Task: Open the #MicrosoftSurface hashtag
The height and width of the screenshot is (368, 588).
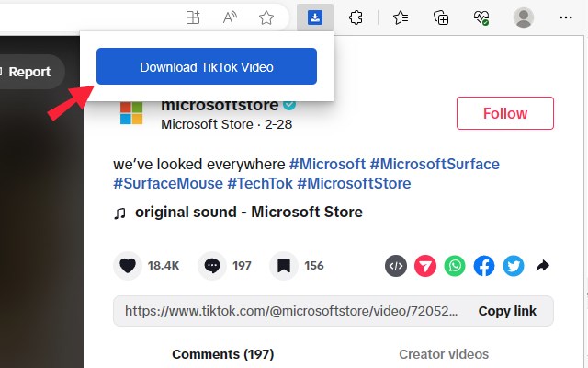Action: pos(435,164)
